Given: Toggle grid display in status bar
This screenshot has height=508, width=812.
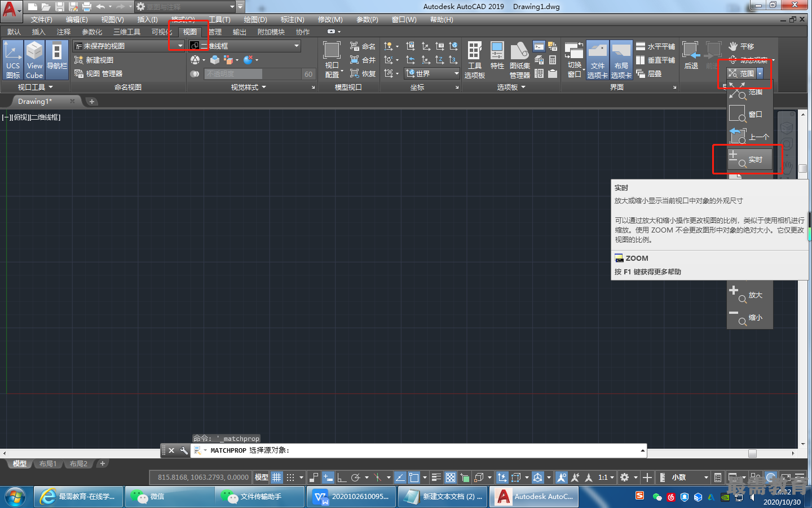Looking at the screenshot, I should [277, 478].
